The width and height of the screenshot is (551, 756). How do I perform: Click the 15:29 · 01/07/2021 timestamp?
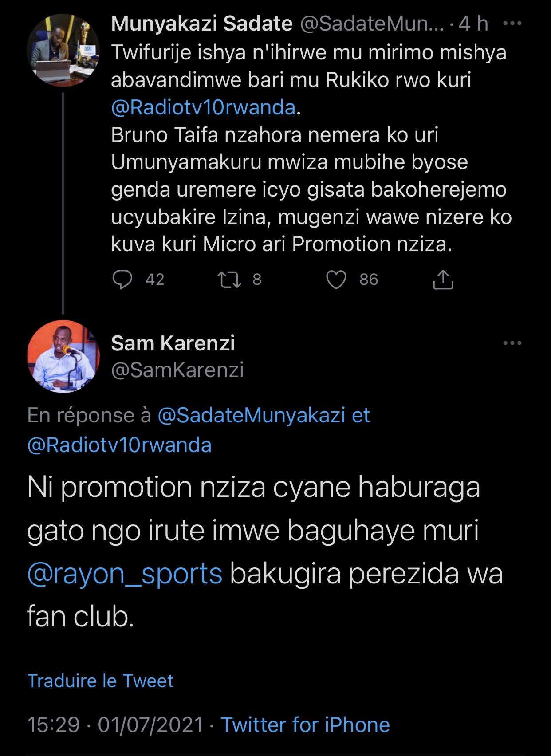(115, 725)
